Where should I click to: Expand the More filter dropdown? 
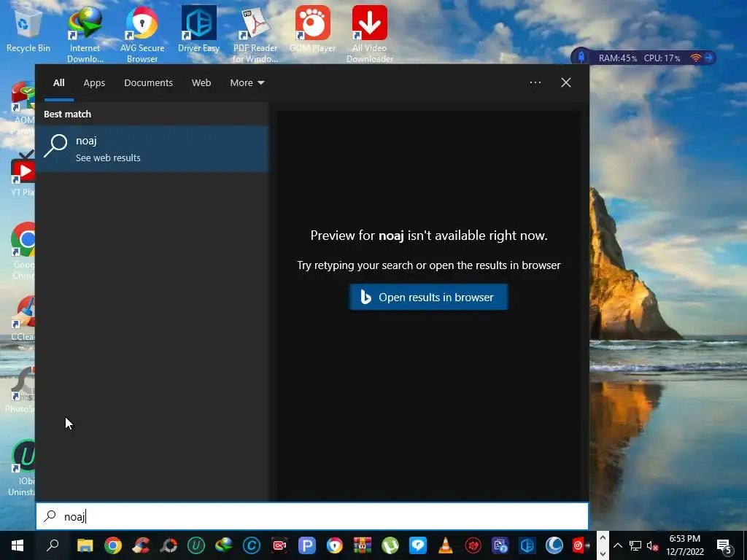247,83
